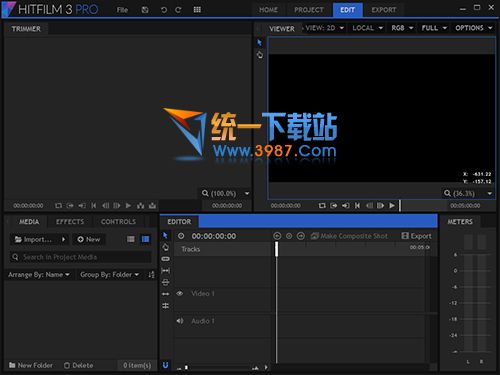This screenshot has width=500, height=375.
Task: Click the Editor Export button
Action: (x=417, y=236)
